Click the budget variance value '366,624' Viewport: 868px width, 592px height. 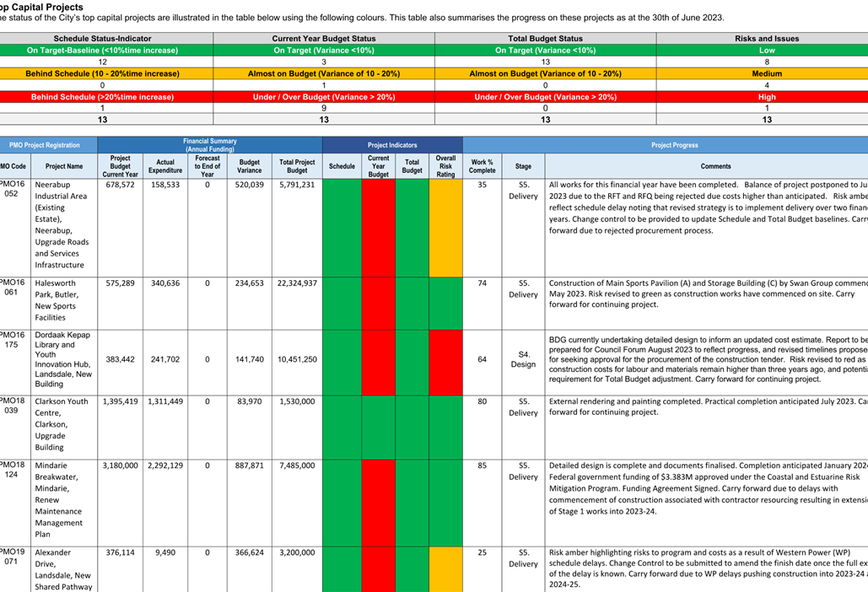(249, 552)
